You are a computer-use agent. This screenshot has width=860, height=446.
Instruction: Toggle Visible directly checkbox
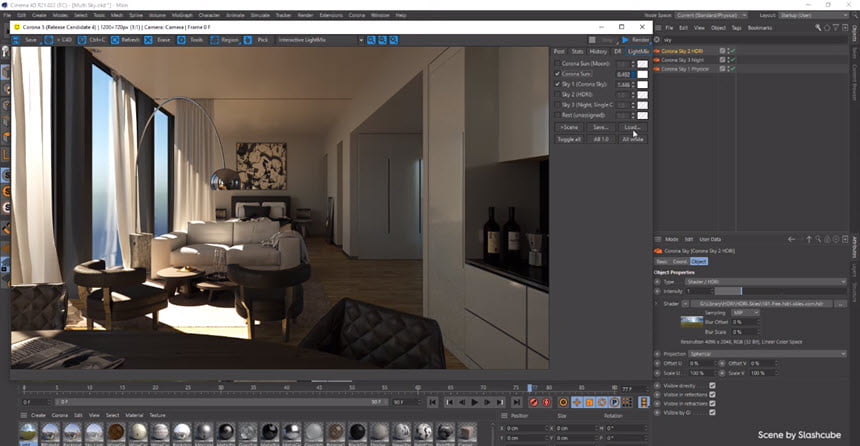pyautogui.click(x=712, y=386)
